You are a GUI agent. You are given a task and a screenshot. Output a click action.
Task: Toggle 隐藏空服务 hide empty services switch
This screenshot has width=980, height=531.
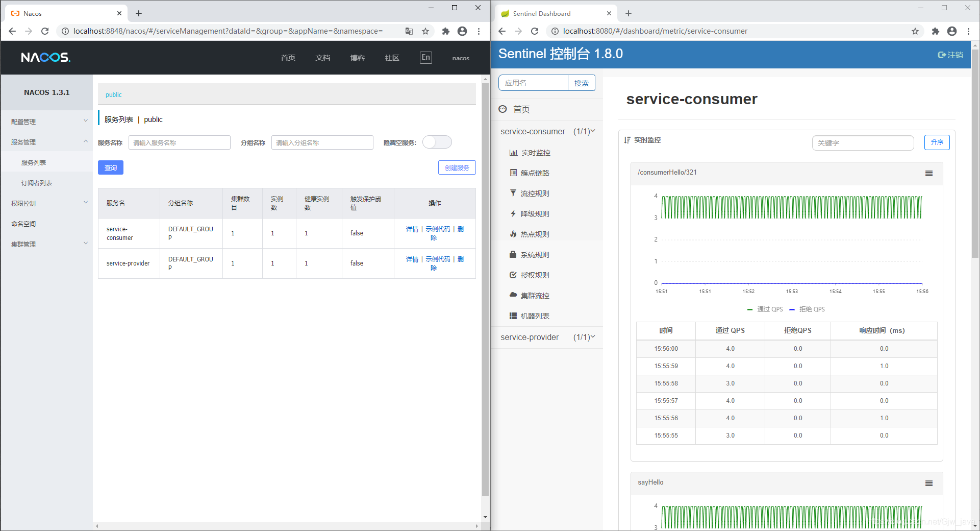(437, 142)
